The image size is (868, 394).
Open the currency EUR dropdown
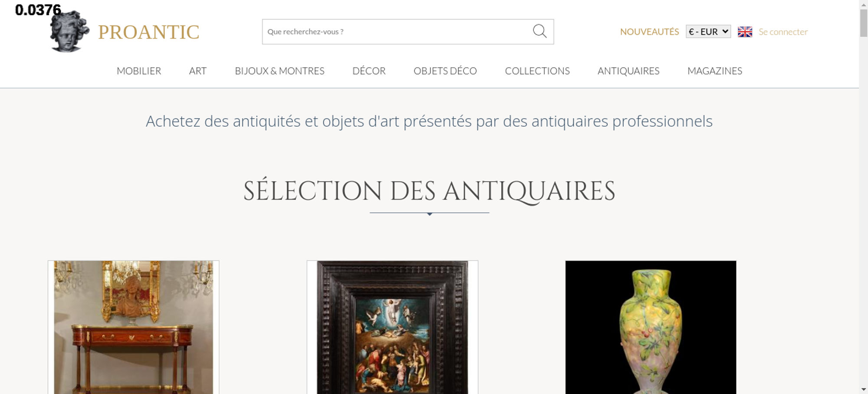708,32
